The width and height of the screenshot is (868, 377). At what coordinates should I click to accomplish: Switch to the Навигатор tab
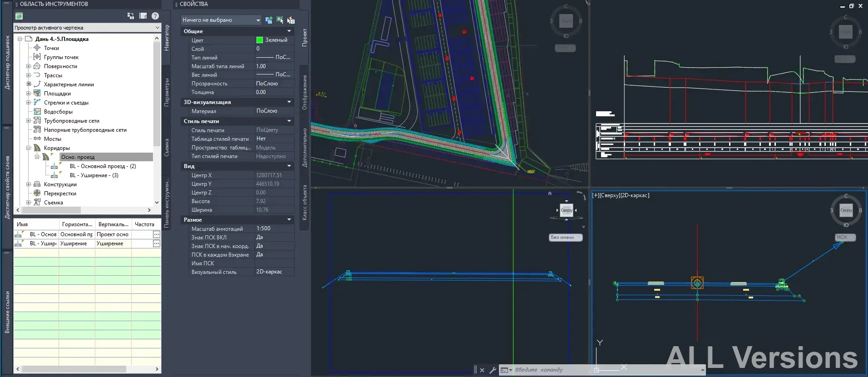[167, 38]
